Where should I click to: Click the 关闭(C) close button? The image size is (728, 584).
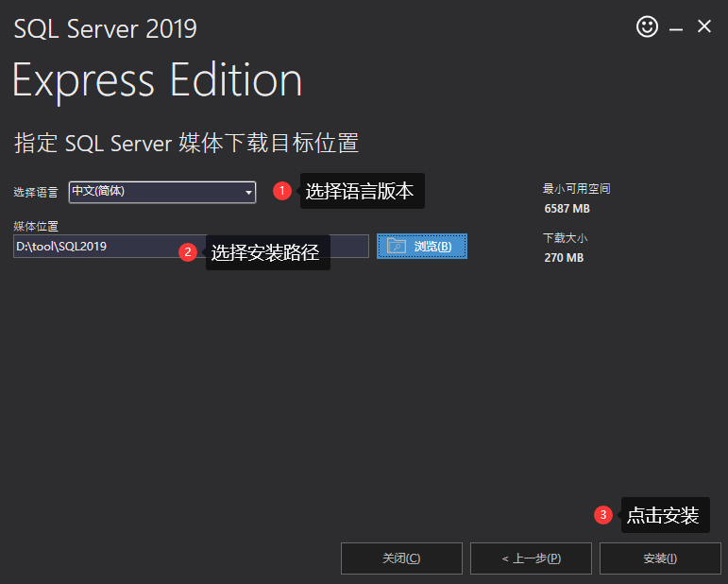(401, 558)
